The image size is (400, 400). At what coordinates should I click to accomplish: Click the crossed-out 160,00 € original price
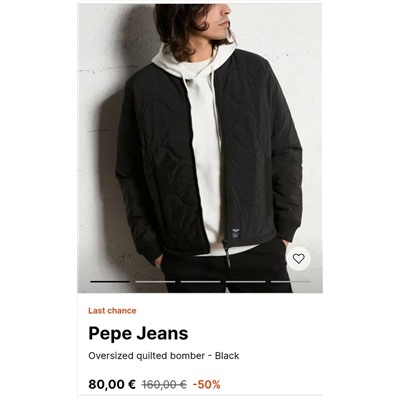pyautogui.click(x=164, y=384)
